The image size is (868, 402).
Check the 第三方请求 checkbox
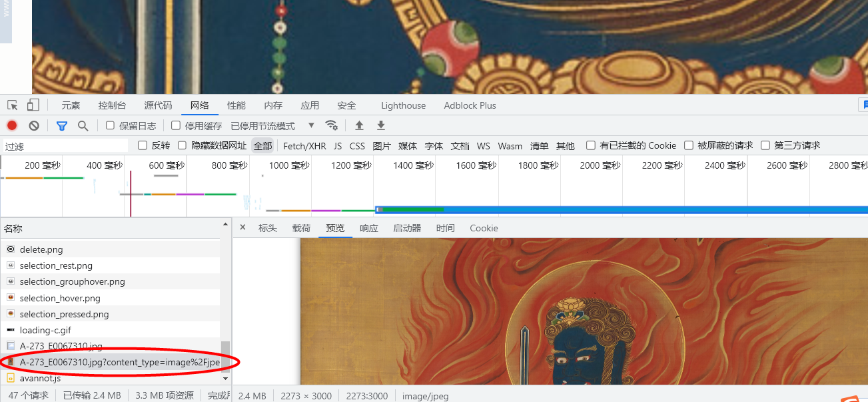[765, 145]
